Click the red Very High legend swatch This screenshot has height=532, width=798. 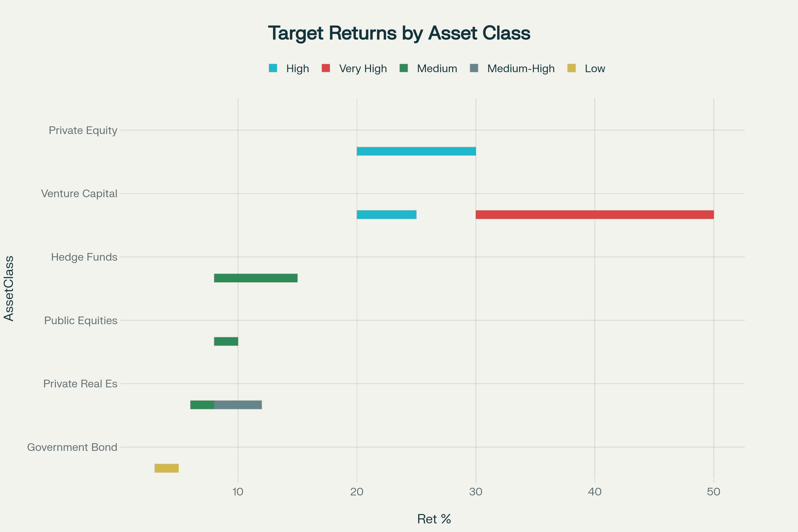pos(326,68)
